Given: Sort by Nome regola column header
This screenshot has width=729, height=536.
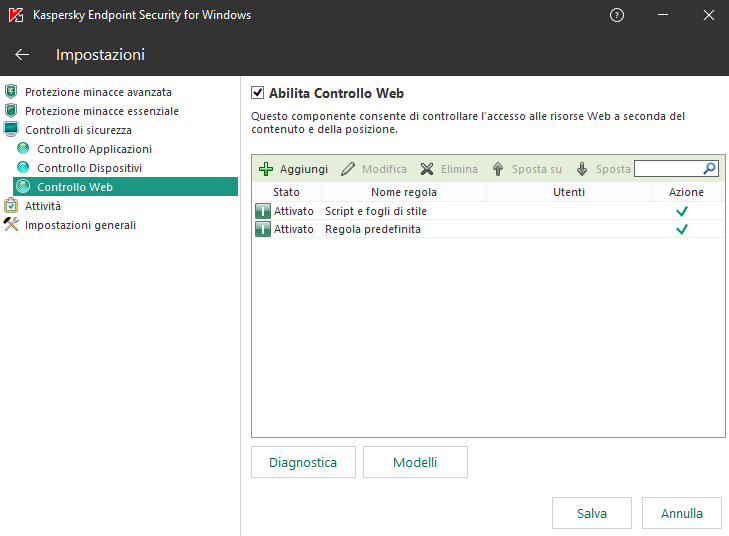Looking at the screenshot, I should [x=404, y=192].
